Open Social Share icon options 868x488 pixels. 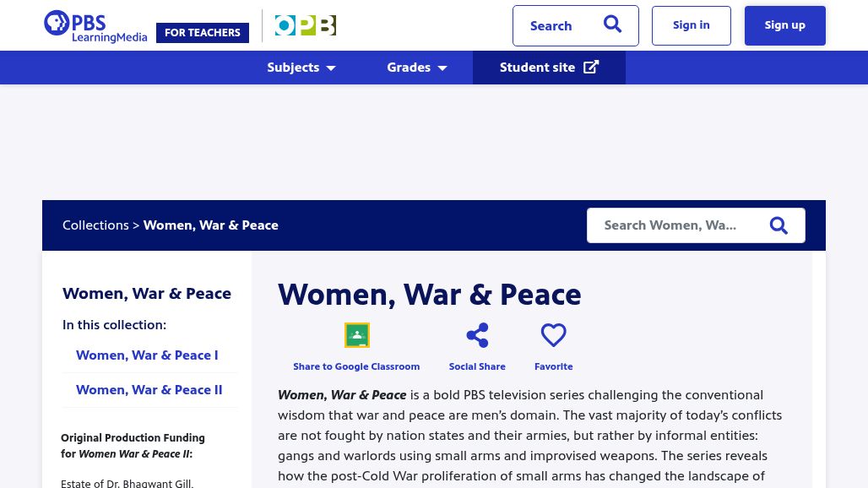pos(477,335)
